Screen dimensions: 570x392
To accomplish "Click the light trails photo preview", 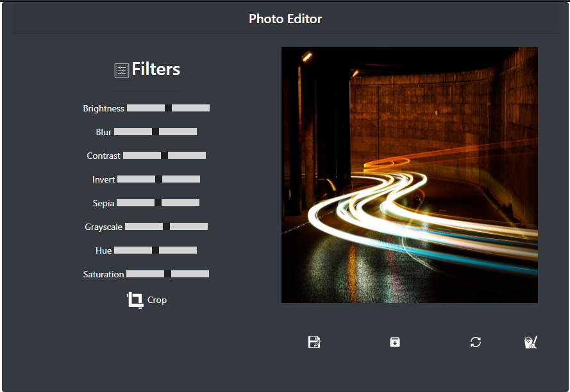I will (409, 175).
